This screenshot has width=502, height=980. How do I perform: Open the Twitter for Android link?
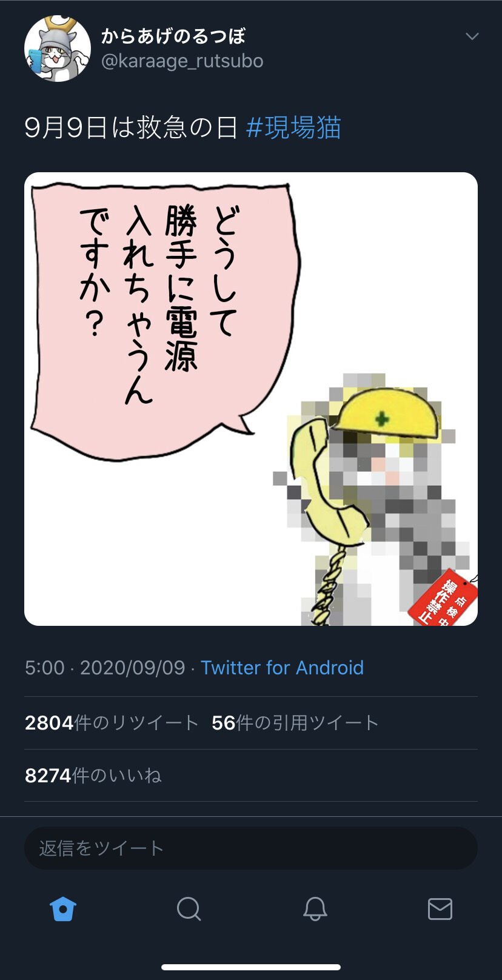282,668
